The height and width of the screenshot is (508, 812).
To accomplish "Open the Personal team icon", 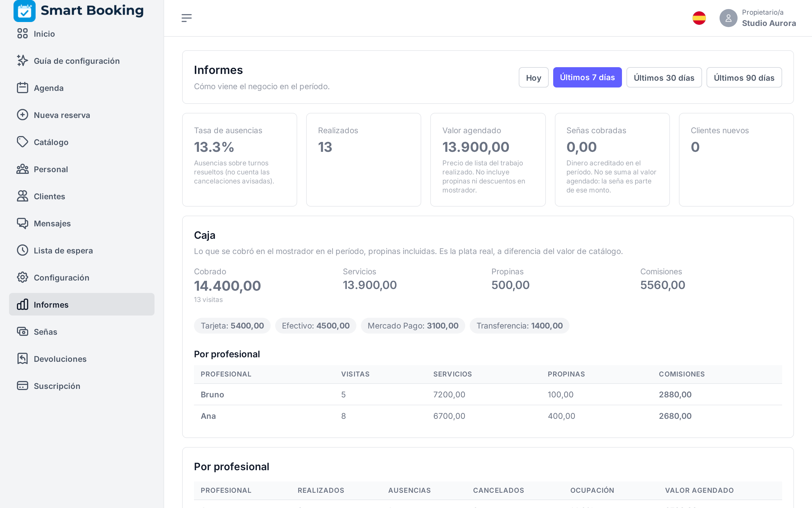I will [x=23, y=169].
